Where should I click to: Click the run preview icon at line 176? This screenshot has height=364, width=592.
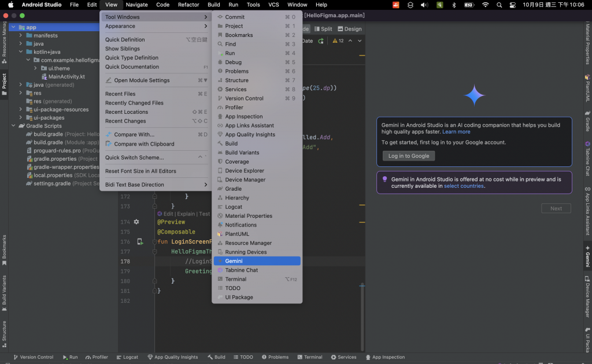[140, 242]
